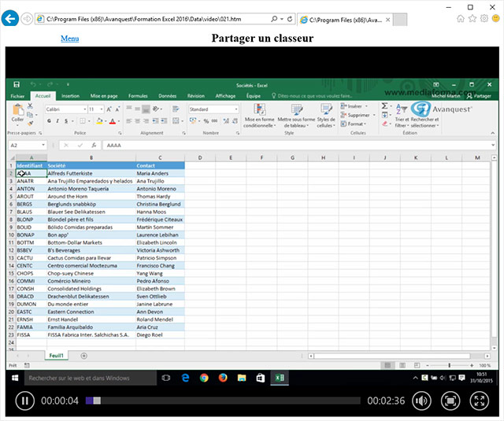Click the Menu link
This screenshot has height=421, width=504.
tap(70, 39)
